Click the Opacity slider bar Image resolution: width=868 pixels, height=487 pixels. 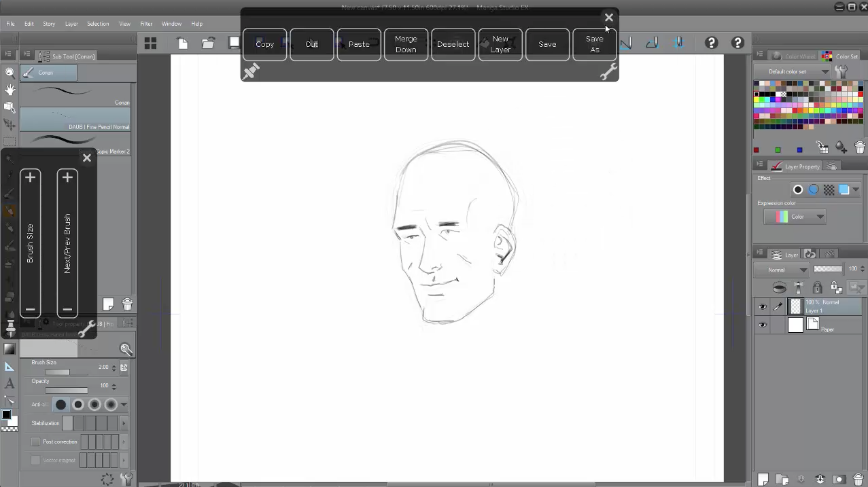pyautogui.click(x=67, y=391)
